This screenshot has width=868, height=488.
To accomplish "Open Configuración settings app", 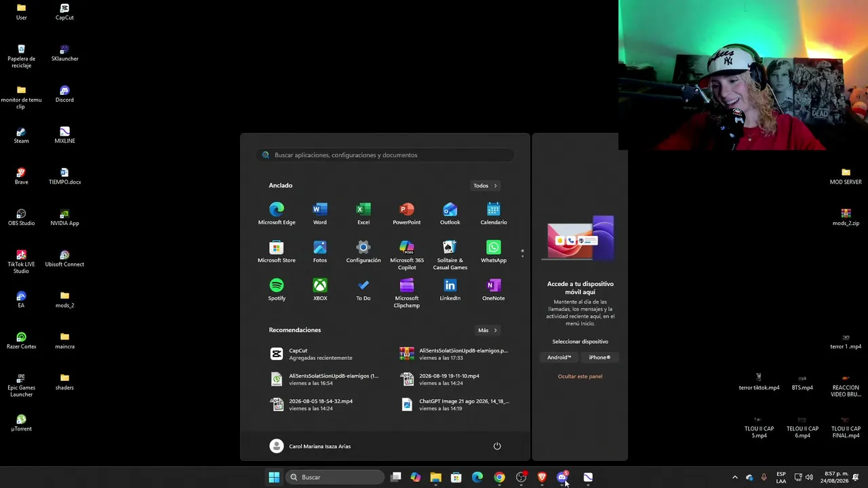I will (363, 251).
